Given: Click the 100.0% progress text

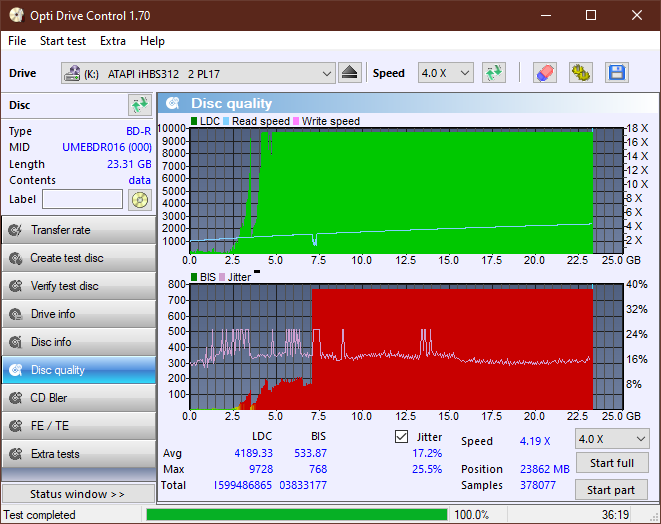Looking at the screenshot, I should point(471,515).
